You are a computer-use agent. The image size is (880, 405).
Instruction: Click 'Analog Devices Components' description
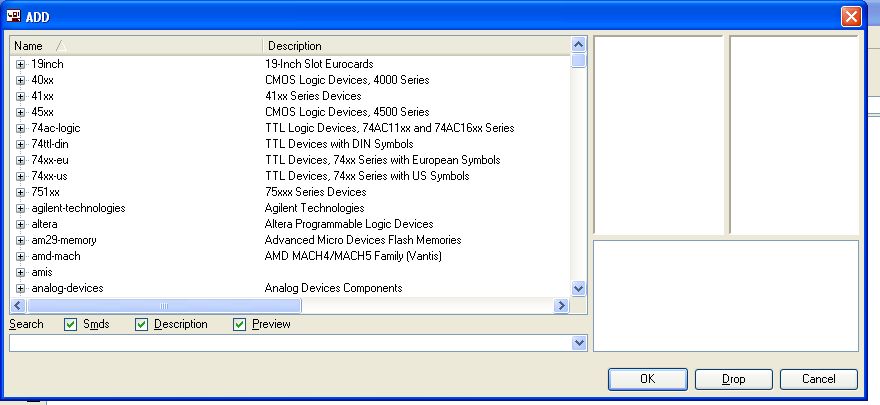[334, 288]
